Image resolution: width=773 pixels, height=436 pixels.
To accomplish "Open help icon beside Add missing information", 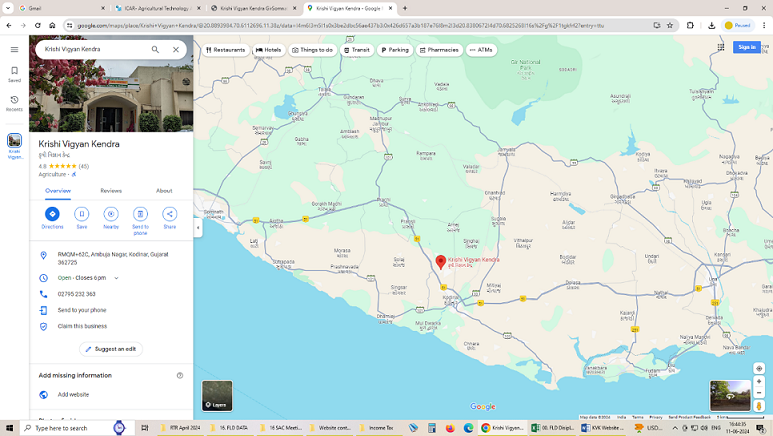I will (180, 375).
